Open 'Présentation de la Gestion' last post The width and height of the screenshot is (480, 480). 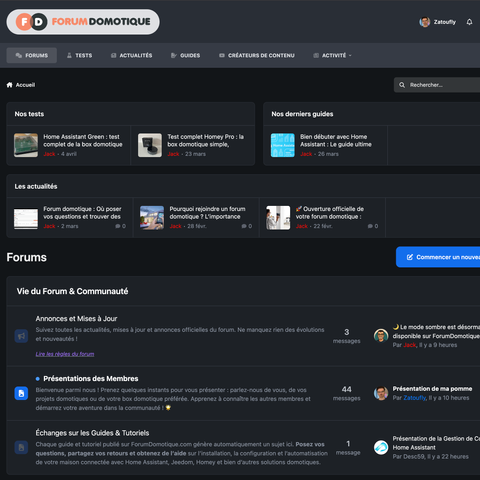pos(436,443)
